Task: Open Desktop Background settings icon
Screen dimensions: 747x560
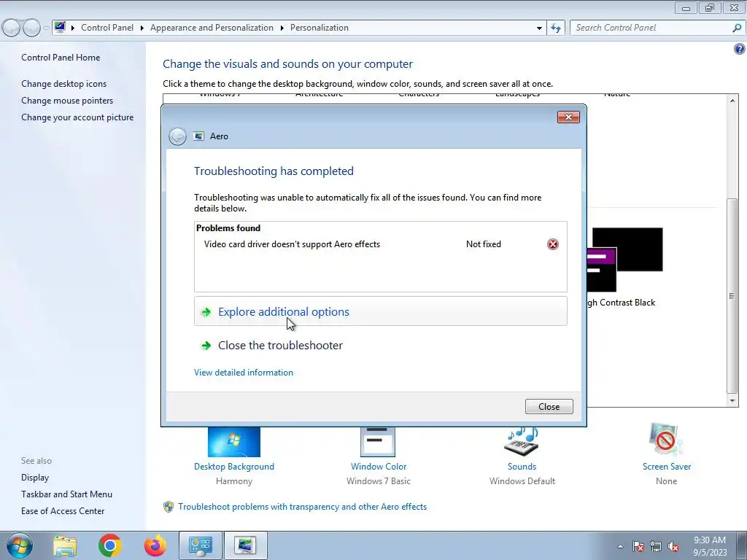Action: point(234,441)
